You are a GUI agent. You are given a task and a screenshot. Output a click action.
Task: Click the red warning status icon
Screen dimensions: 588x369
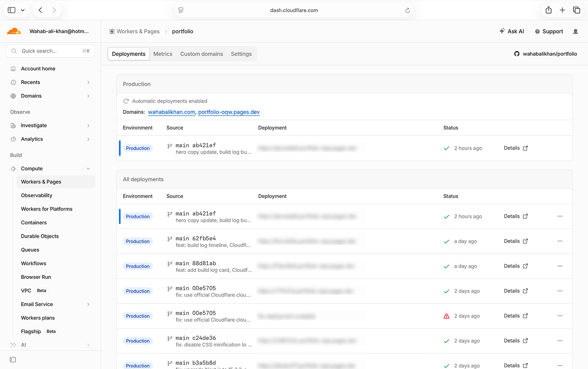(446, 316)
